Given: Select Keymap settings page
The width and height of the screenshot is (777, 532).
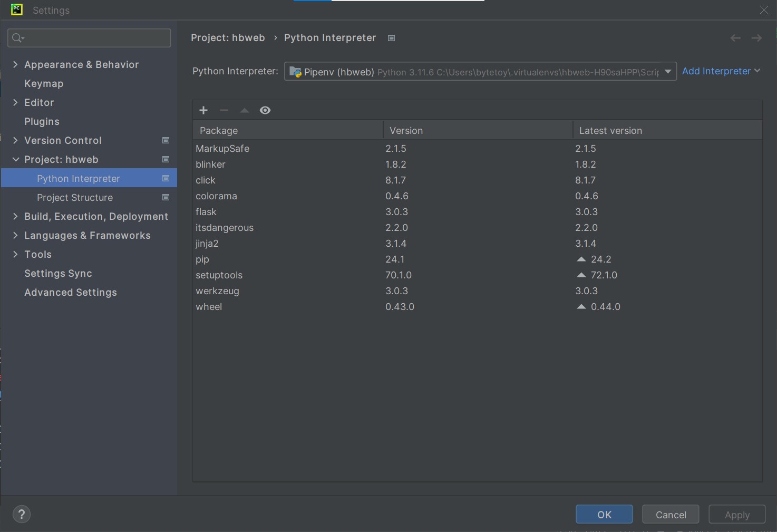Looking at the screenshot, I should tap(44, 83).
